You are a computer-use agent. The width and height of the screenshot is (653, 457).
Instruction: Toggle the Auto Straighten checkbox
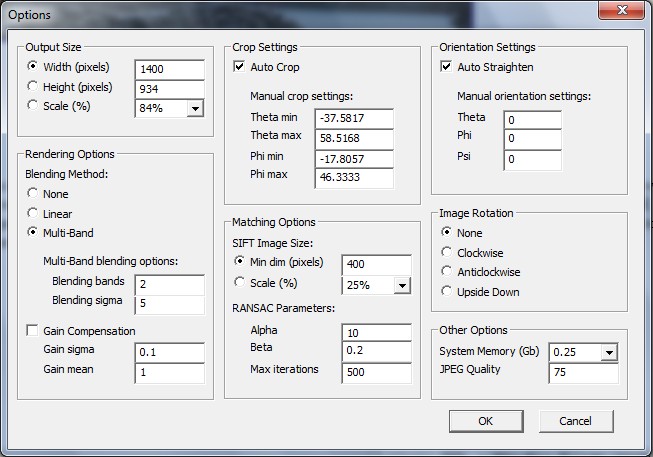[446, 66]
